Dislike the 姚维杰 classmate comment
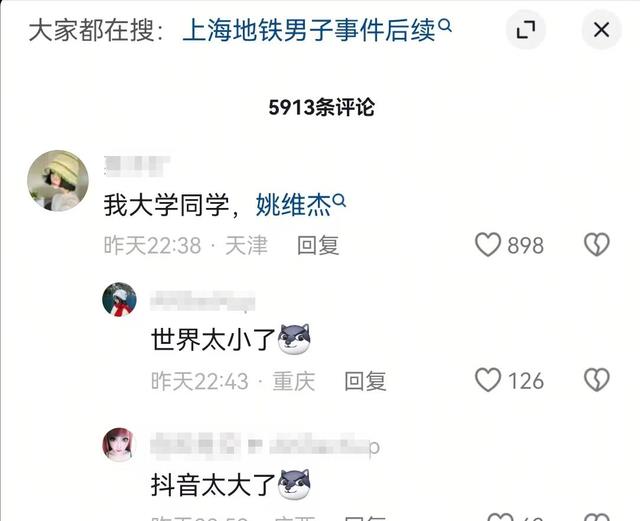This screenshot has width=640, height=521. (x=597, y=245)
